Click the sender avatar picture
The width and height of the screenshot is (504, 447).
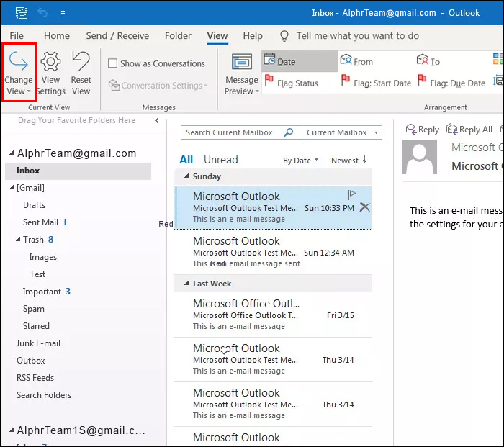coord(420,157)
